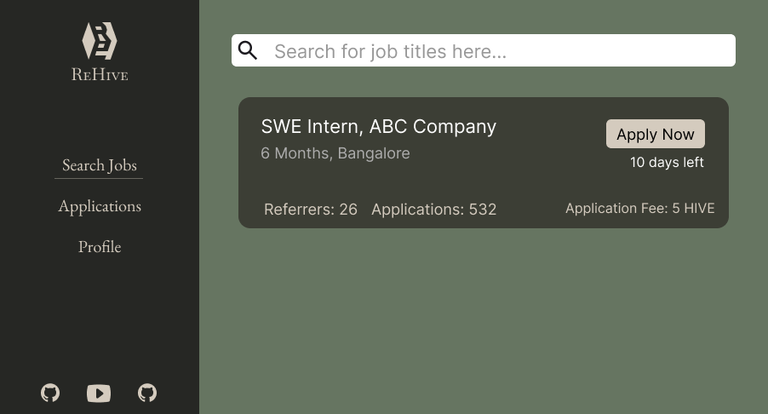Viewport: 768px width, 414px height.
Task: Click the SWE Intern role text
Action: coord(310,126)
